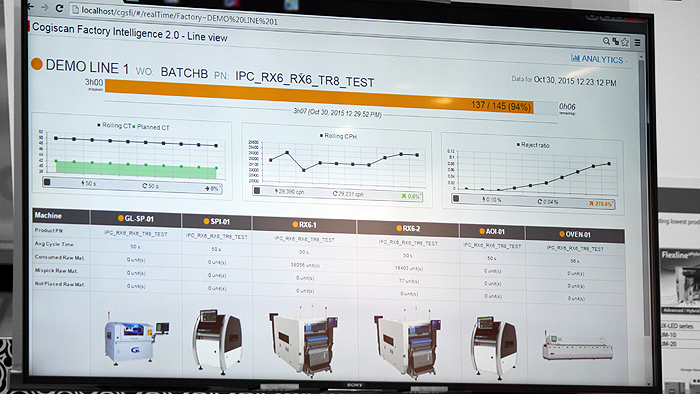This screenshot has height=394, width=700.
Task: Toggle the Planned CT legend entry
Action: coord(151,127)
